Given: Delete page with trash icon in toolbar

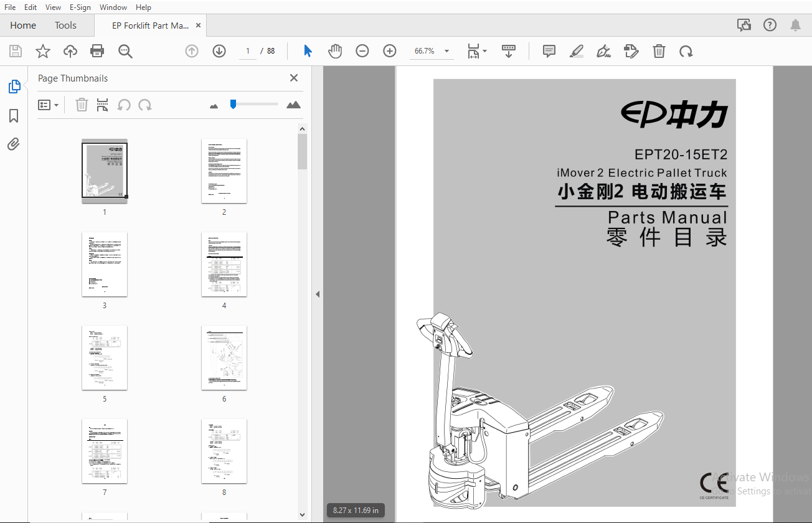Looking at the screenshot, I should pyautogui.click(x=659, y=51).
